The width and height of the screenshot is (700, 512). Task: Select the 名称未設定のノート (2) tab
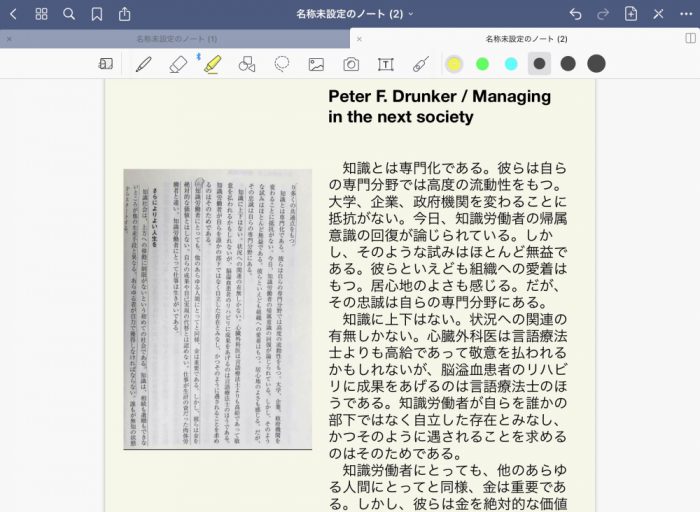click(526, 39)
